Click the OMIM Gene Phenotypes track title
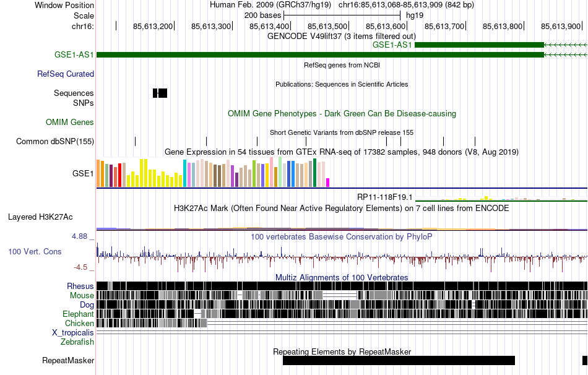The height and width of the screenshot is (375, 588). click(342, 113)
